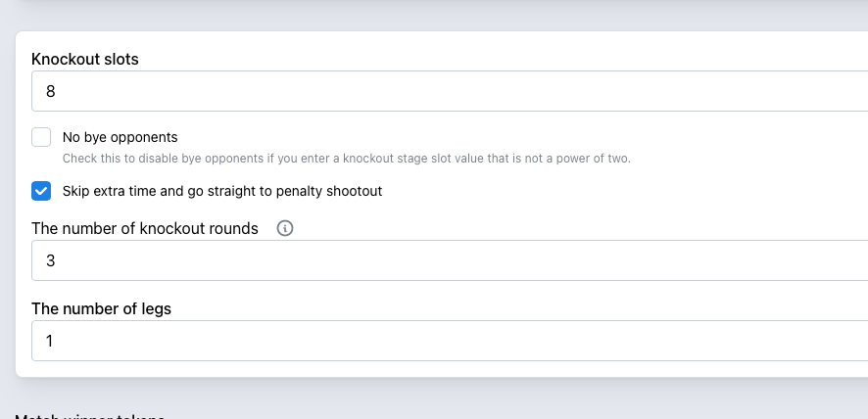Select the number of legs input box
The image size is (868, 419).
pos(450,341)
